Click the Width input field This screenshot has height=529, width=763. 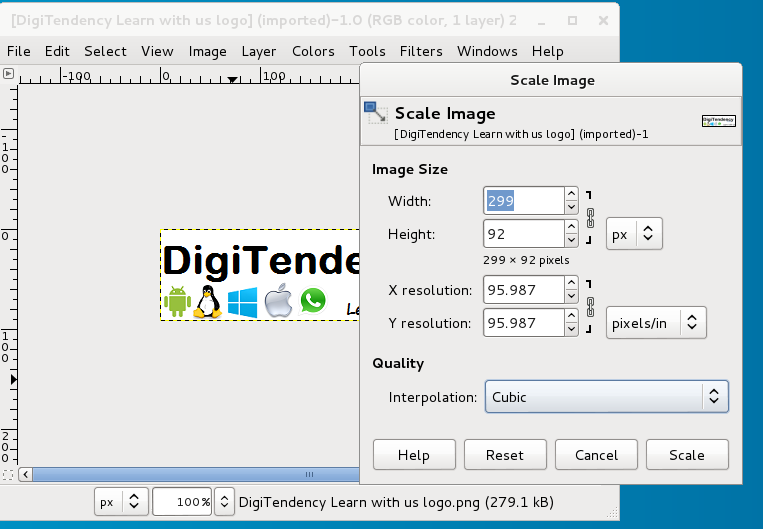524,201
